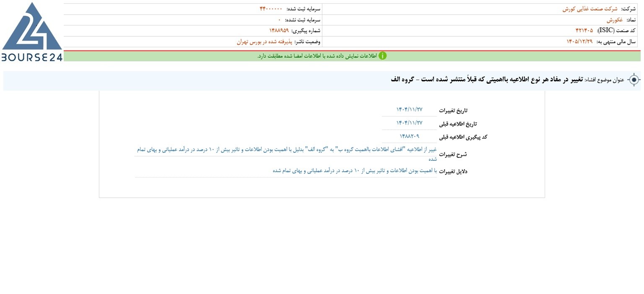Click the Bourse24 logo

coord(32,32)
